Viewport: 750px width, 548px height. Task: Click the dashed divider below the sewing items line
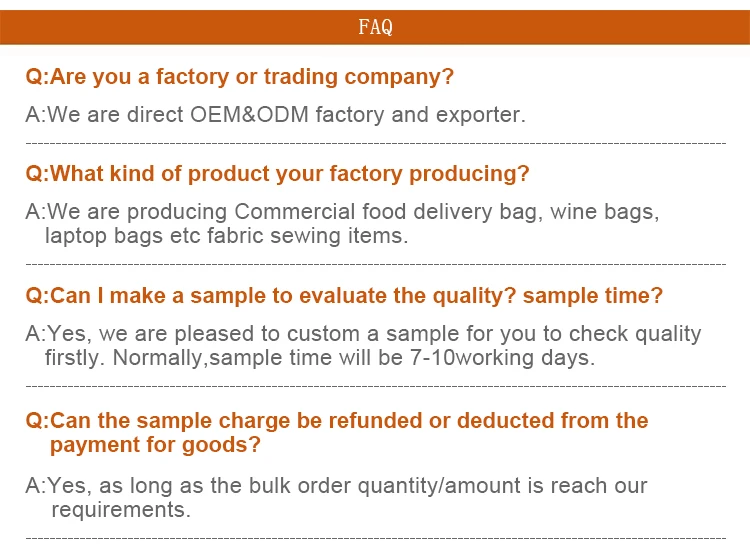(x=375, y=265)
